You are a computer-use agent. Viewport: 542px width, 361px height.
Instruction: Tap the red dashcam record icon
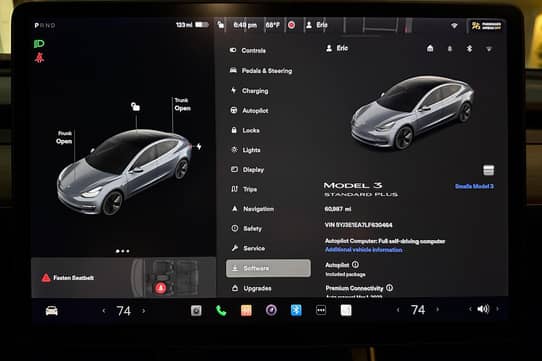tap(291, 25)
